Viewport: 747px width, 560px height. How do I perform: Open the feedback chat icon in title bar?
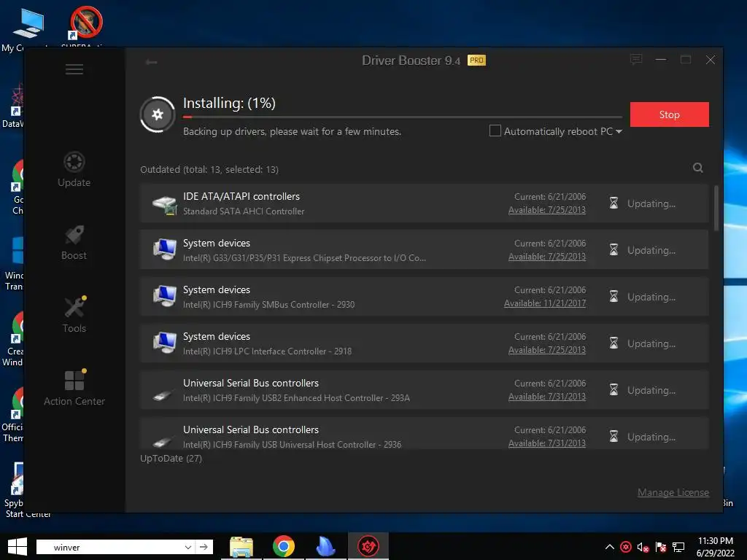pos(636,60)
